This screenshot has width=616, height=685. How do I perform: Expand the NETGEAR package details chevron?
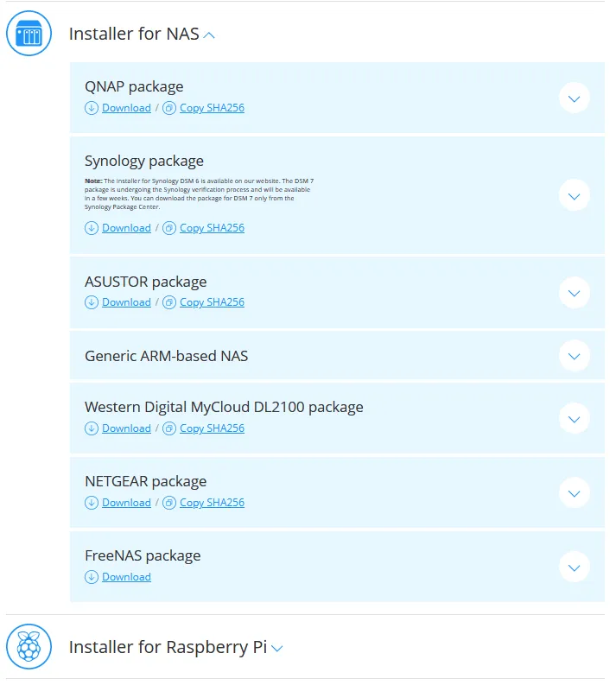coord(574,492)
